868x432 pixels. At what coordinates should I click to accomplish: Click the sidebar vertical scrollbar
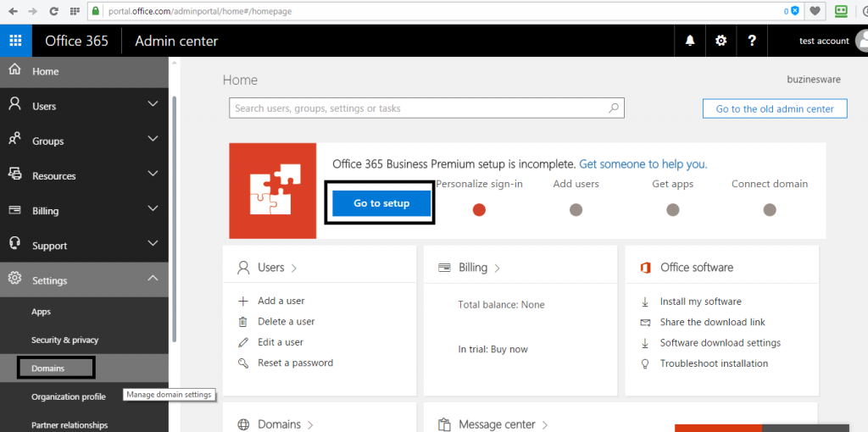[175, 219]
